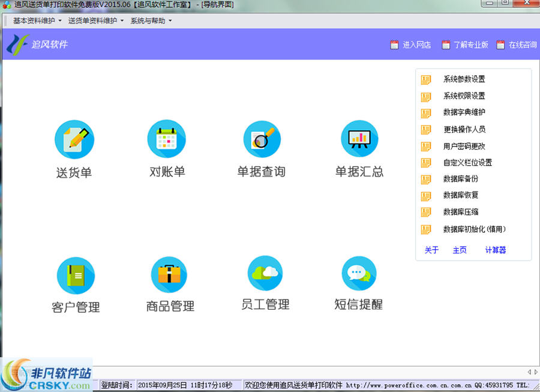
Task: Expand the arrow next to 基本资料维护
Action: [x=60, y=20]
